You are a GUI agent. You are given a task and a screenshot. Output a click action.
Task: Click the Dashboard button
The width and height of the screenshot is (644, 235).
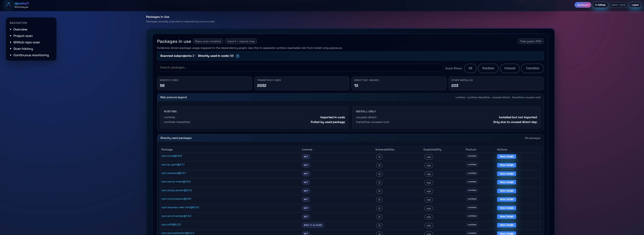583,5
